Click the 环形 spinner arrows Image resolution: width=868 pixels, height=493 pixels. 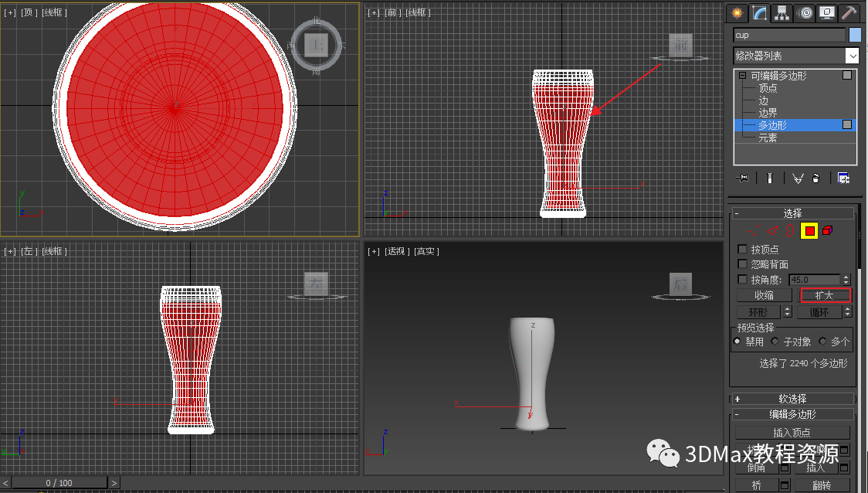coord(788,312)
